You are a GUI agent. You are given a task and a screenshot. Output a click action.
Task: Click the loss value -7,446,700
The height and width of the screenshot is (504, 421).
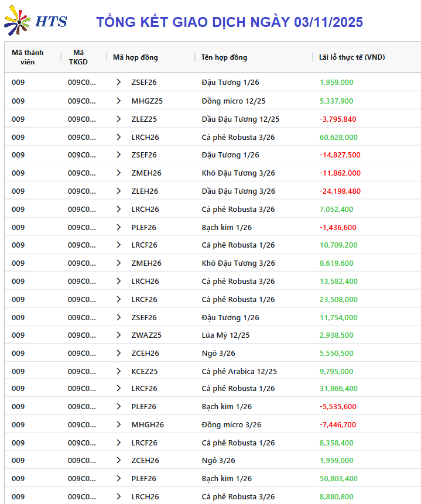(x=338, y=425)
